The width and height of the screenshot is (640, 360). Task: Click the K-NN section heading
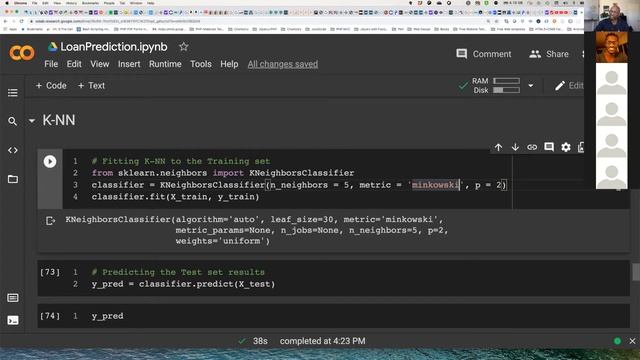(59, 120)
